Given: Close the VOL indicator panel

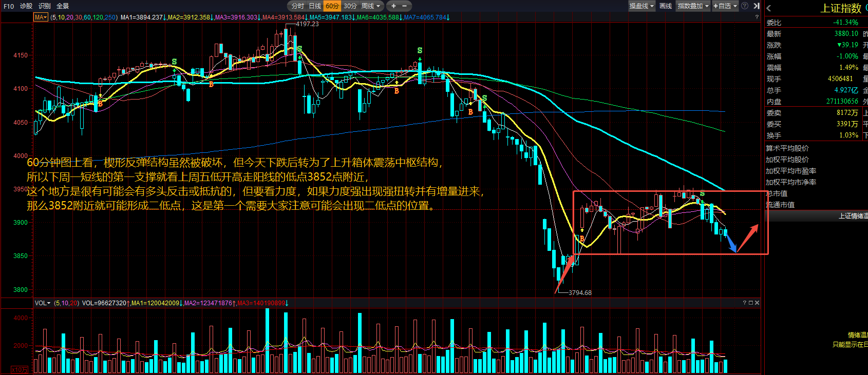Looking at the screenshot, I should coord(757,303).
